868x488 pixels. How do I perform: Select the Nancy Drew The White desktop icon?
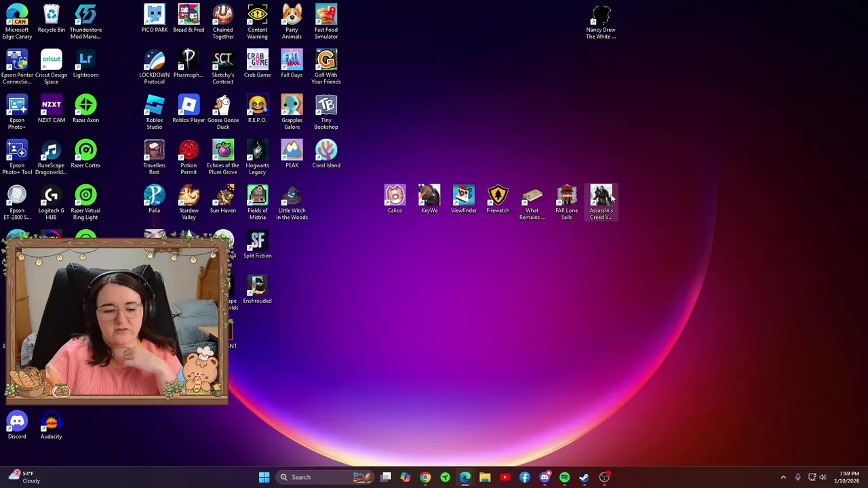tap(601, 22)
